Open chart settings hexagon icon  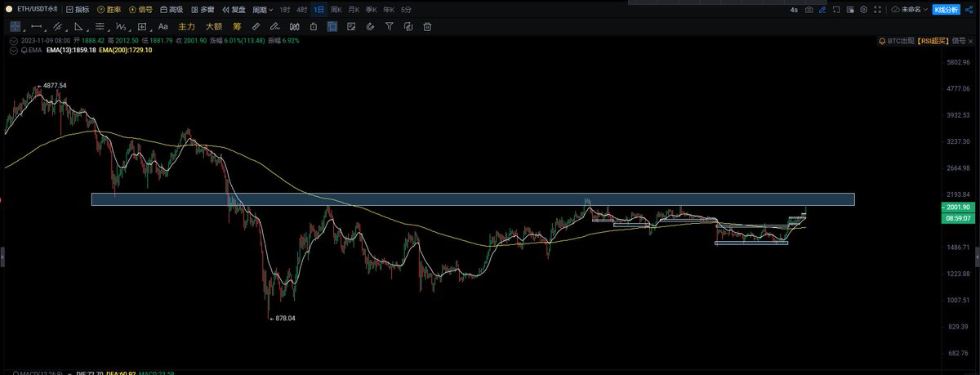(x=863, y=10)
